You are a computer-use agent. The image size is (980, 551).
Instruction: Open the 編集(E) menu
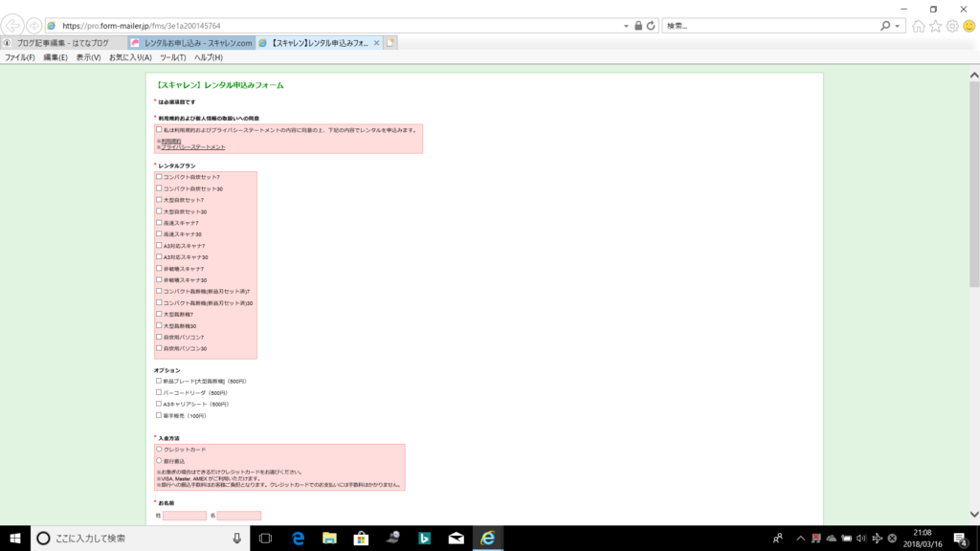(x=55, y=57)
